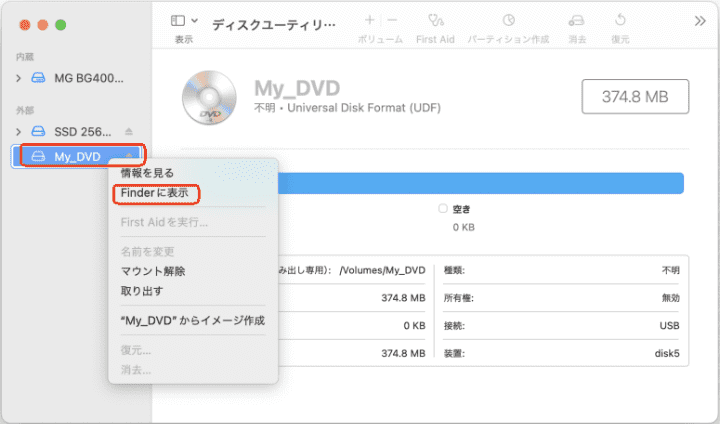Click the 空き legend swatch
The image size is (720, 424).
[x=443, y=209]
